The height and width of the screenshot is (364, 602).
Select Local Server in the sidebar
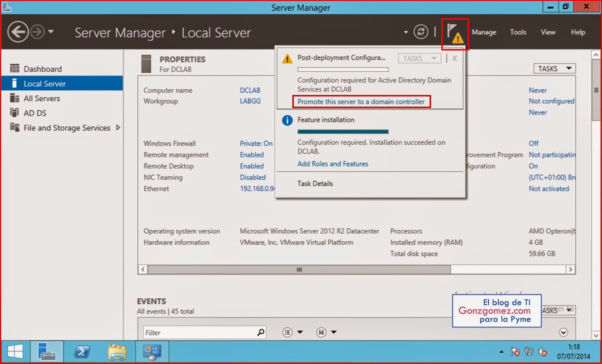pyautogui.click(x=62, y=84)
